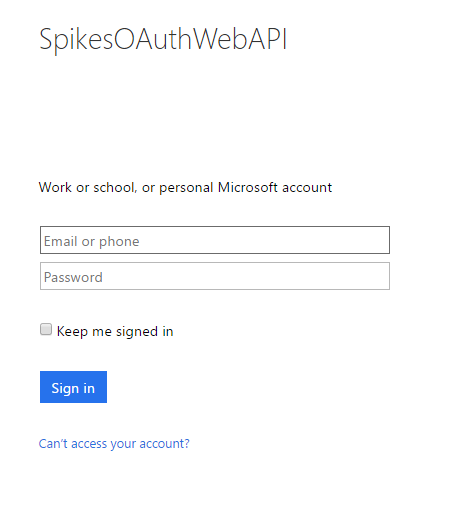Select the Password text field

click(x=215, y=276)
